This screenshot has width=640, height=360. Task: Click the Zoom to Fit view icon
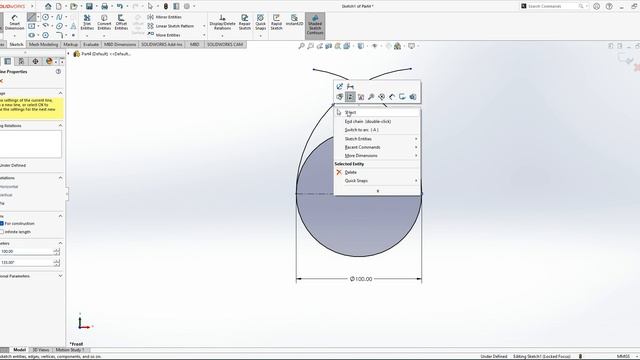pyautogui.click(x=302, y=46)
